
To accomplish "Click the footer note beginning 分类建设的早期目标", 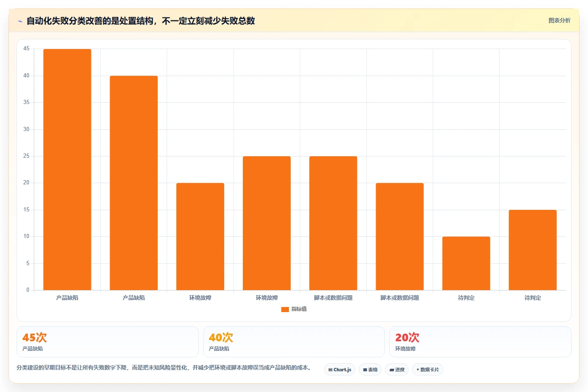I will pos(164,367).
